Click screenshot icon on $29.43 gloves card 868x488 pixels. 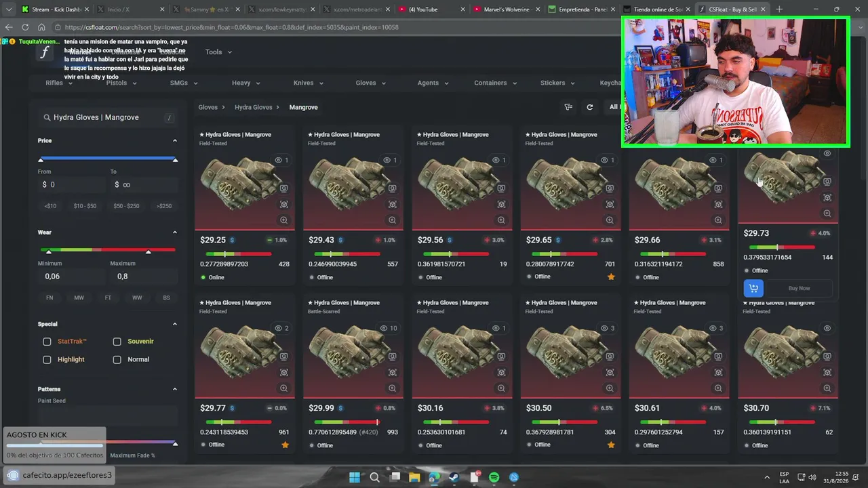pos(392,188)
